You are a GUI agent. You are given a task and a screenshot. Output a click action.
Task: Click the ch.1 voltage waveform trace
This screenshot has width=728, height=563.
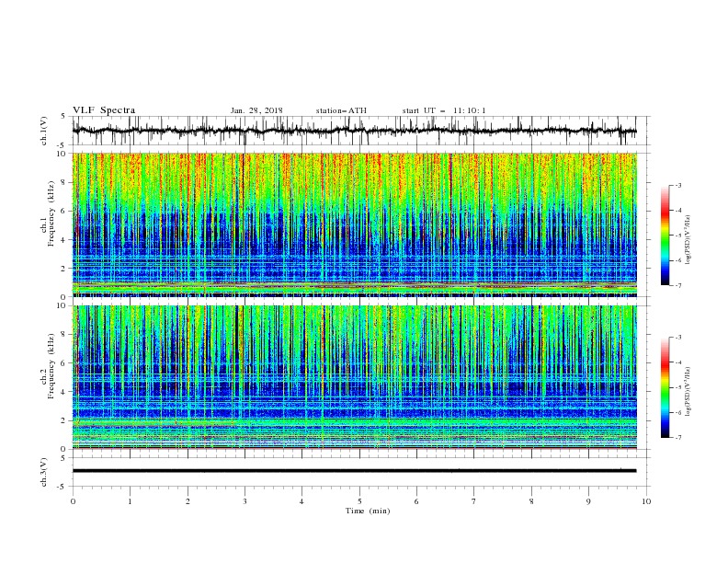(354, 131)
